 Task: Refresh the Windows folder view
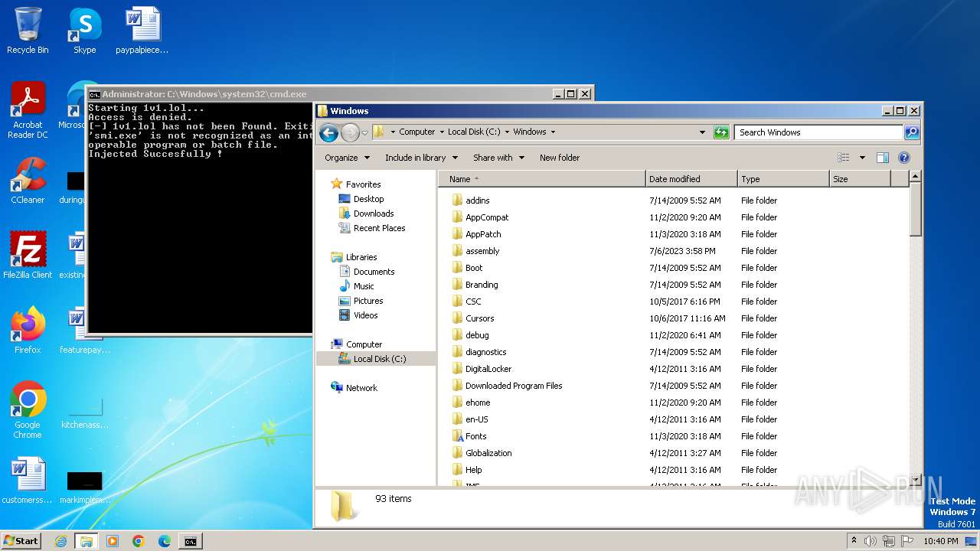(721, 132)
